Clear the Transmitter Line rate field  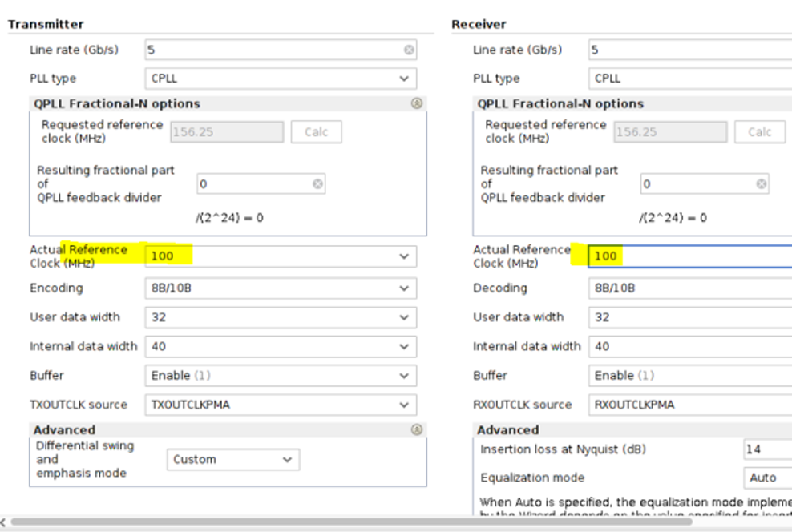409,50
